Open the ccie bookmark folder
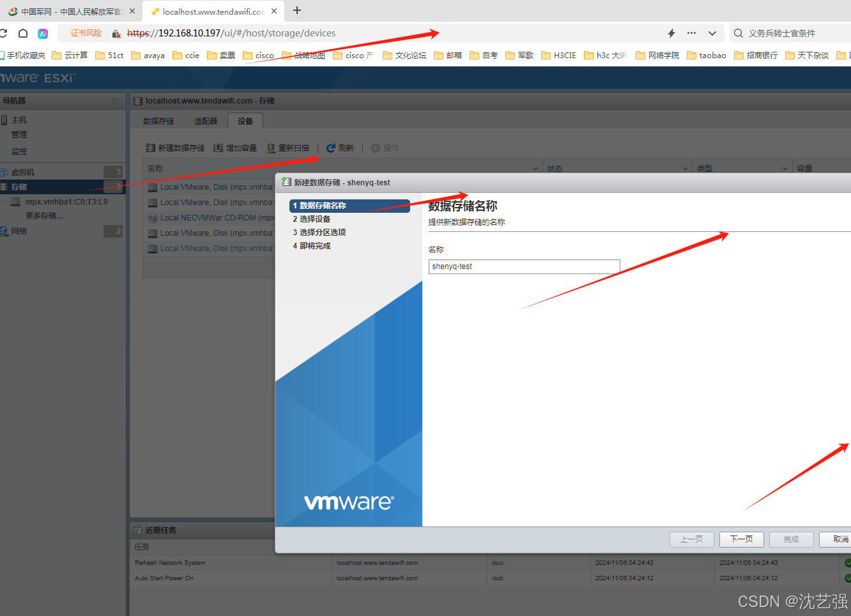 click(186, 56)
